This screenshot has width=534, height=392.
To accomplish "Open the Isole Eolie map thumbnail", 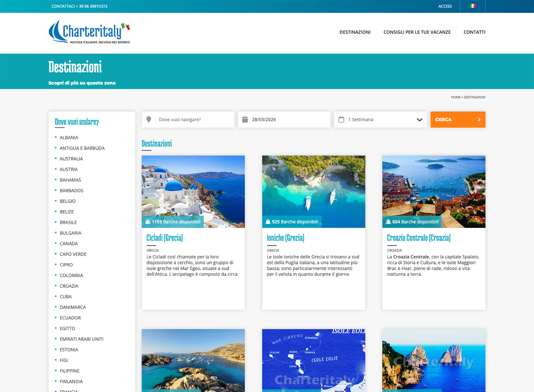I will point(313,360).
